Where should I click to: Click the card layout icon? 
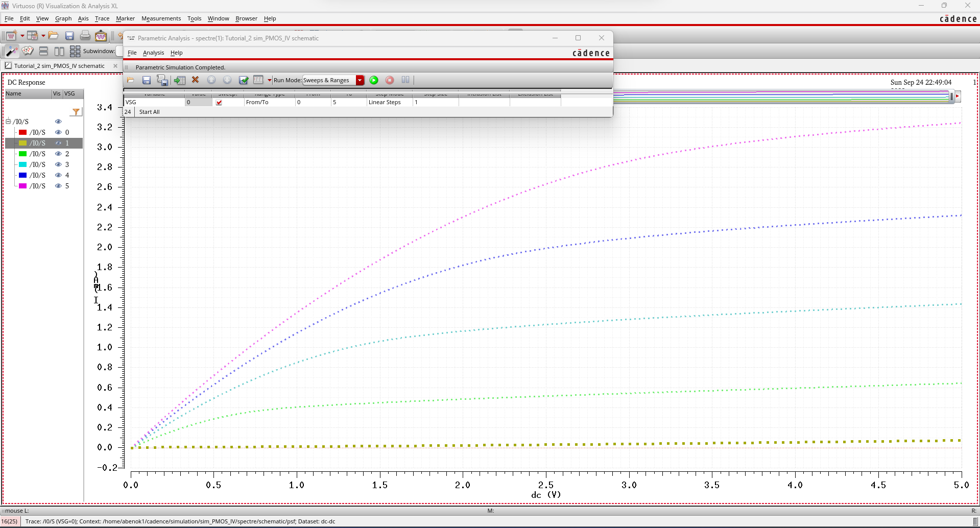(28, 51)
